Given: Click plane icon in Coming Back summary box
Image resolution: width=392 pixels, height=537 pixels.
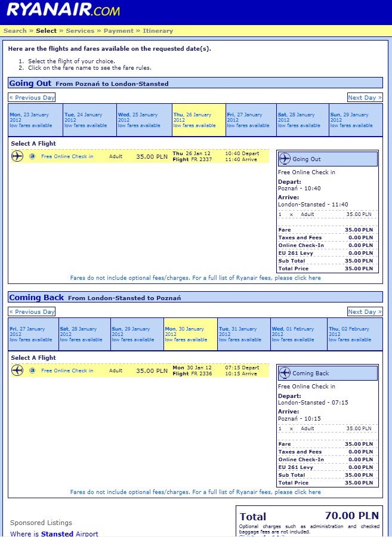Looking at the screenshot, I should click(285, 373).
